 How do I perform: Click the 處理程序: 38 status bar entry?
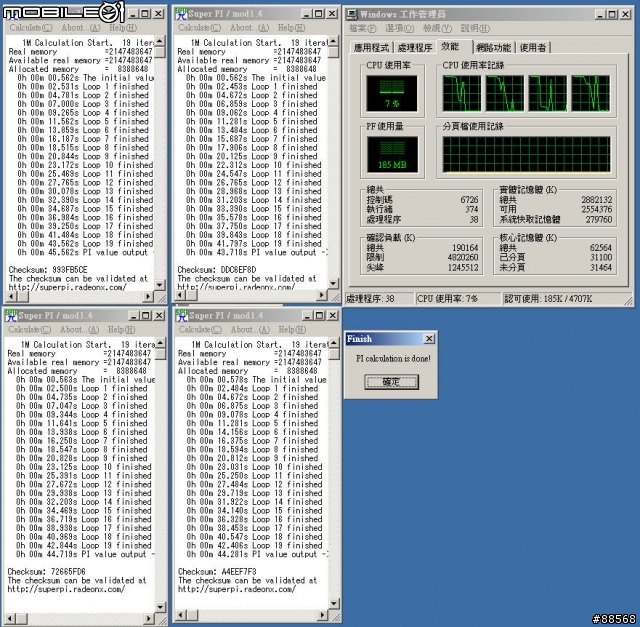[379, 299]
